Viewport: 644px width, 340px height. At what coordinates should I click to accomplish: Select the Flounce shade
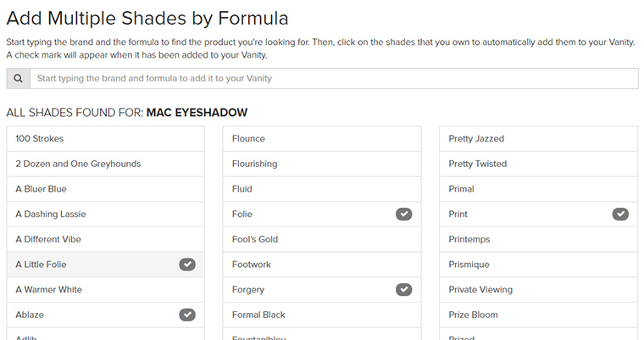pyautogui.click(x=322, y=139)
